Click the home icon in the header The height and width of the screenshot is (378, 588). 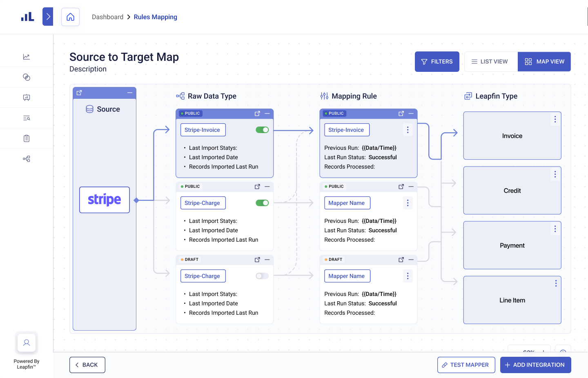click(x=70, y=17)
